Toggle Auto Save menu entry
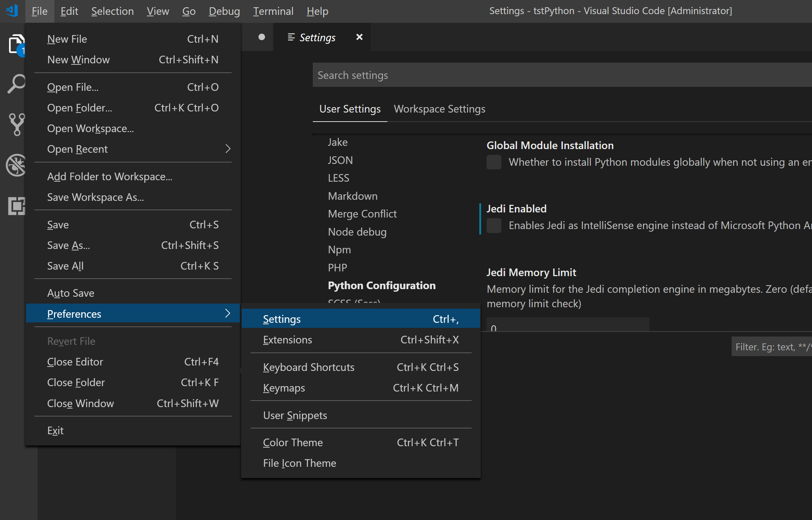The width and height of the screenshot is (812, 520). pos(133,293)
